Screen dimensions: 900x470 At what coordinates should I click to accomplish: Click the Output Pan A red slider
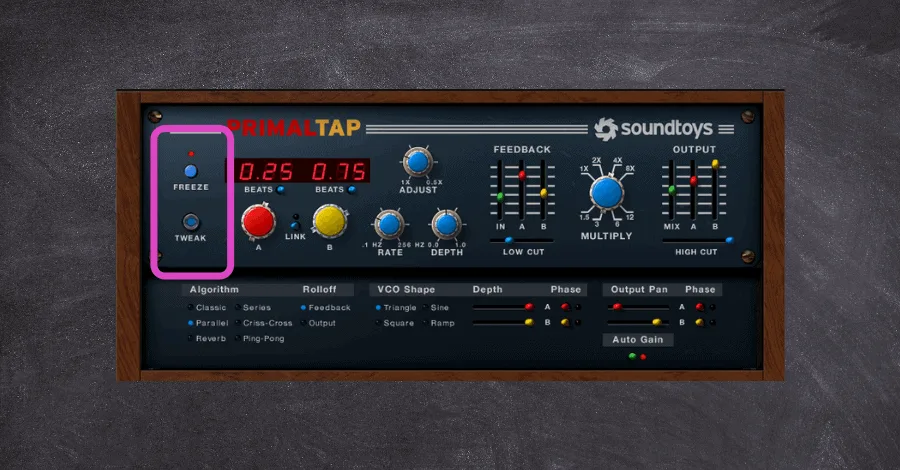617,307
